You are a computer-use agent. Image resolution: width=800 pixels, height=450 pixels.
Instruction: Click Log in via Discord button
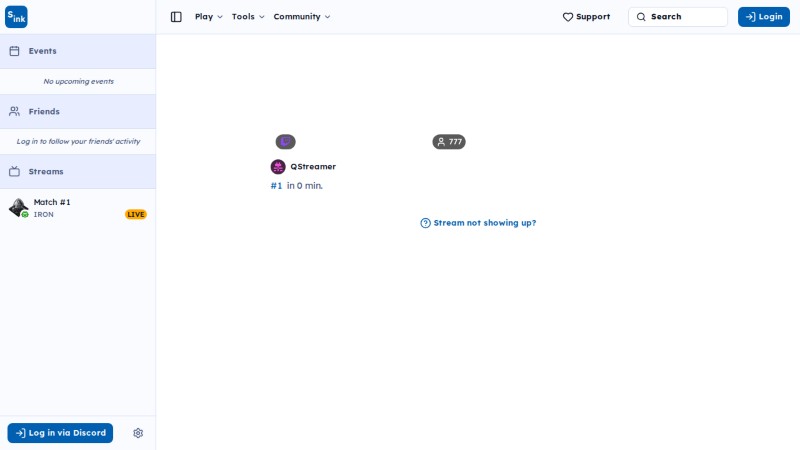pyautogui.click(x=60, y=433)
